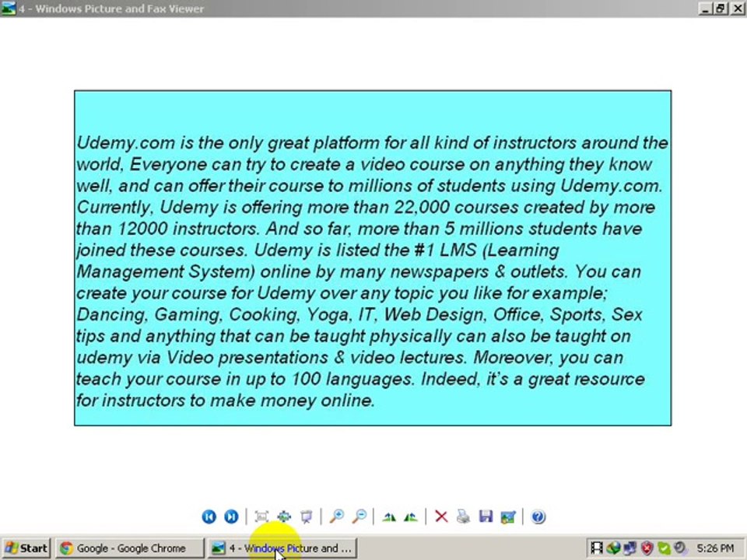
Task: Minimize the Picture and Fax Viewer window
Action: [706, 9]
